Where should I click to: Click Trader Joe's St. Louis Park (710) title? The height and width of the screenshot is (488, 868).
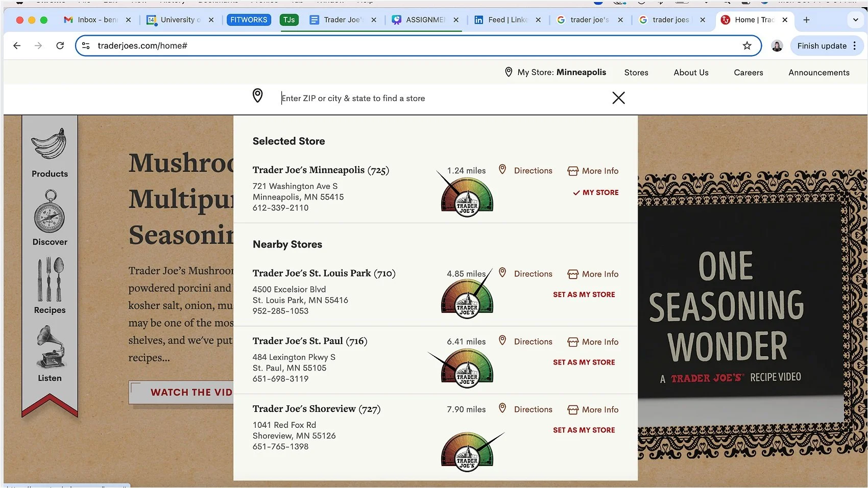(x=324, y=273)
